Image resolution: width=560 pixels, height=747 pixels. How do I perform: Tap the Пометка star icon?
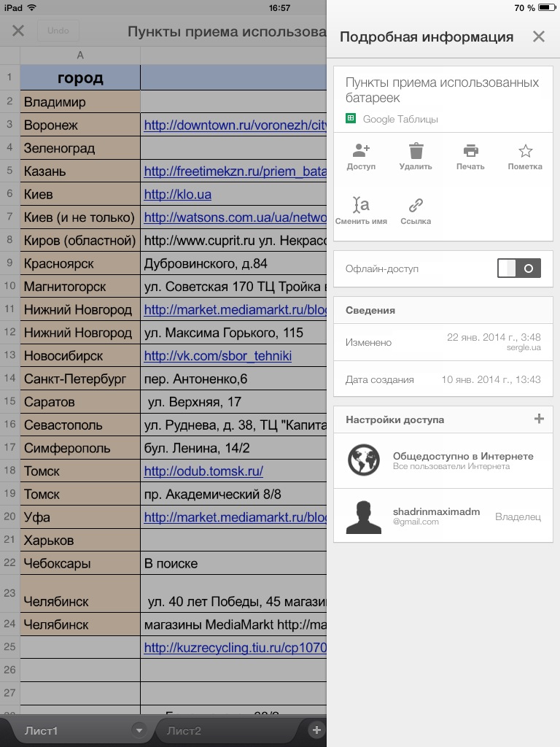coord(525,152)
